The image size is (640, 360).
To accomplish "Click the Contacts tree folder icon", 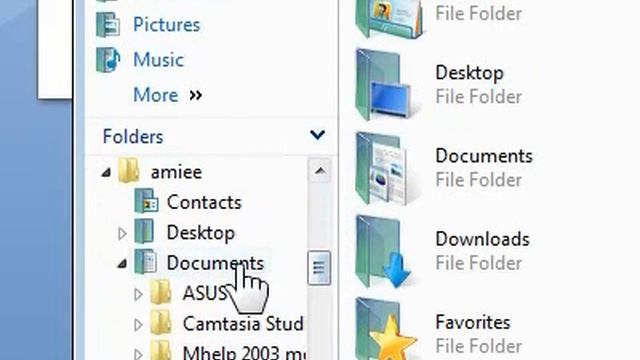I will click(x=147, y=201).
